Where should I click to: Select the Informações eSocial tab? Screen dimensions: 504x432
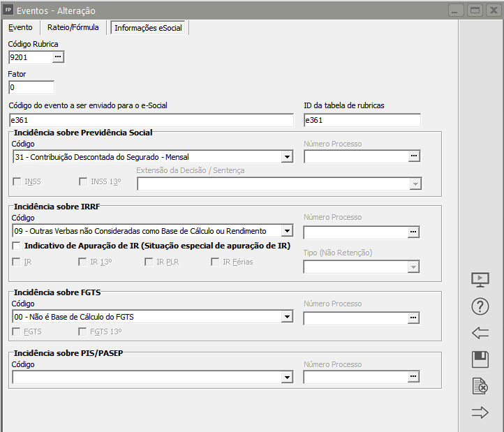[149, 28]
